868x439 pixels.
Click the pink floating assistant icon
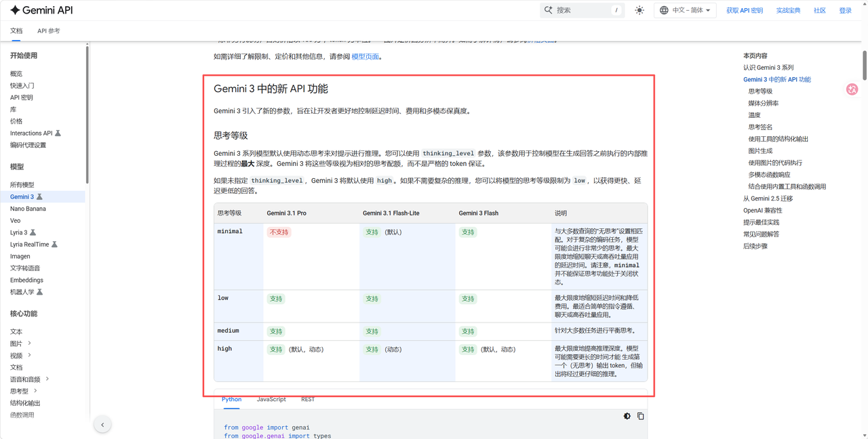(852, 89)
